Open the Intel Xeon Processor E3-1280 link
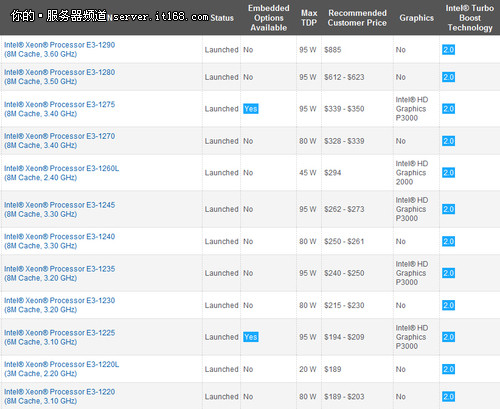500x409 pixels. point(59,77)
